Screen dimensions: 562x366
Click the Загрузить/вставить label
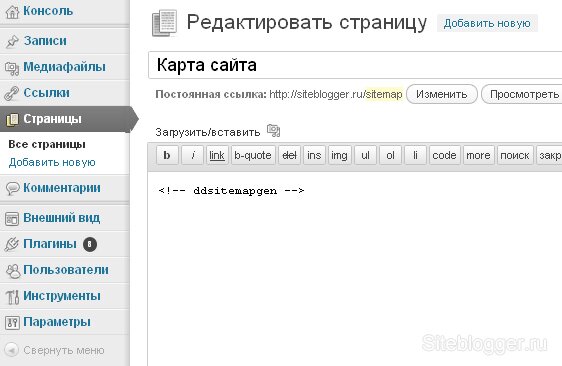tap(208, 132)
